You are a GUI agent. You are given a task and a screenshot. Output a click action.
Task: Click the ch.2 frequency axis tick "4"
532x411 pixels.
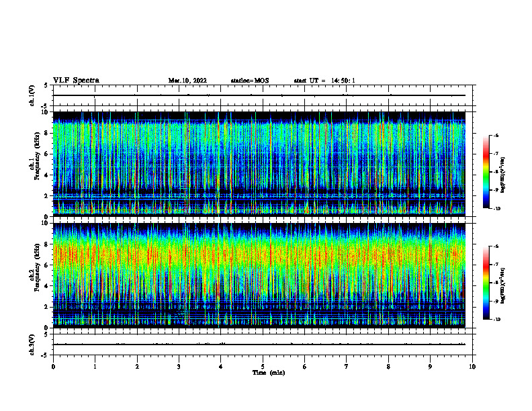pyautogui.click(x=47, y=286)
